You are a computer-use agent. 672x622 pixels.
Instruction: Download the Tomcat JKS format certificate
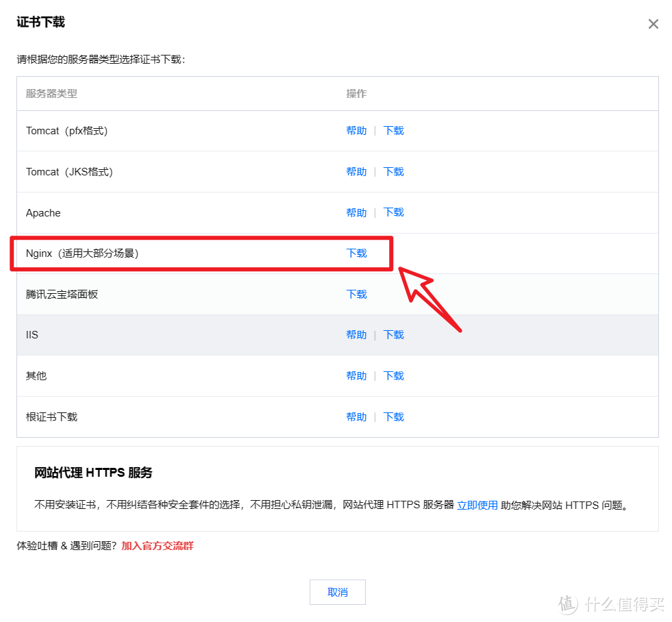393,172
